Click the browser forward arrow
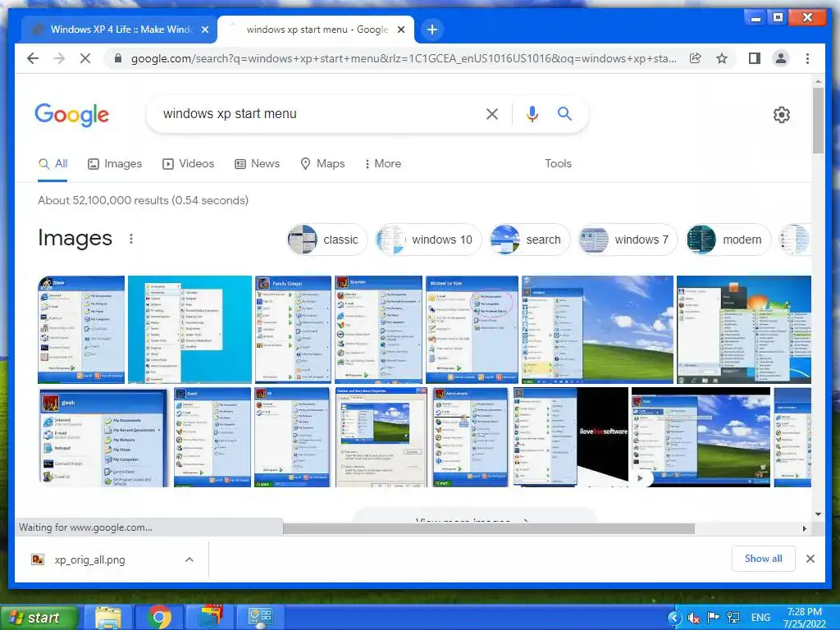 [59, 58]
